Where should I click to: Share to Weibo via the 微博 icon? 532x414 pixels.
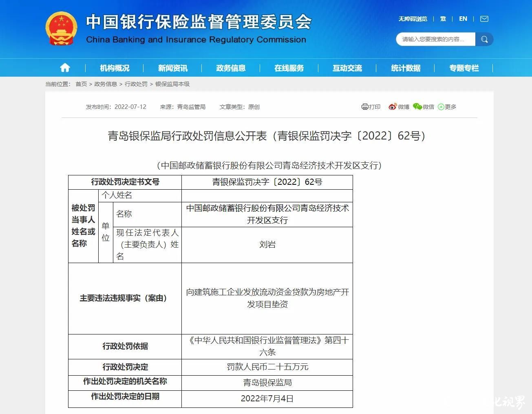click(392, 107)
